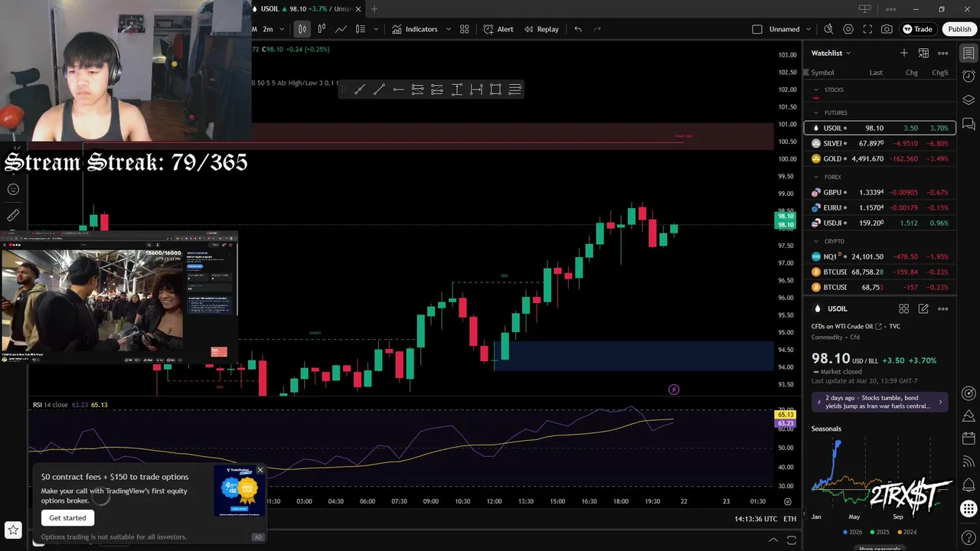This screenshot has width=980, height=551.
Task: Open the Iran war news headline
Action: click(880, 402)
